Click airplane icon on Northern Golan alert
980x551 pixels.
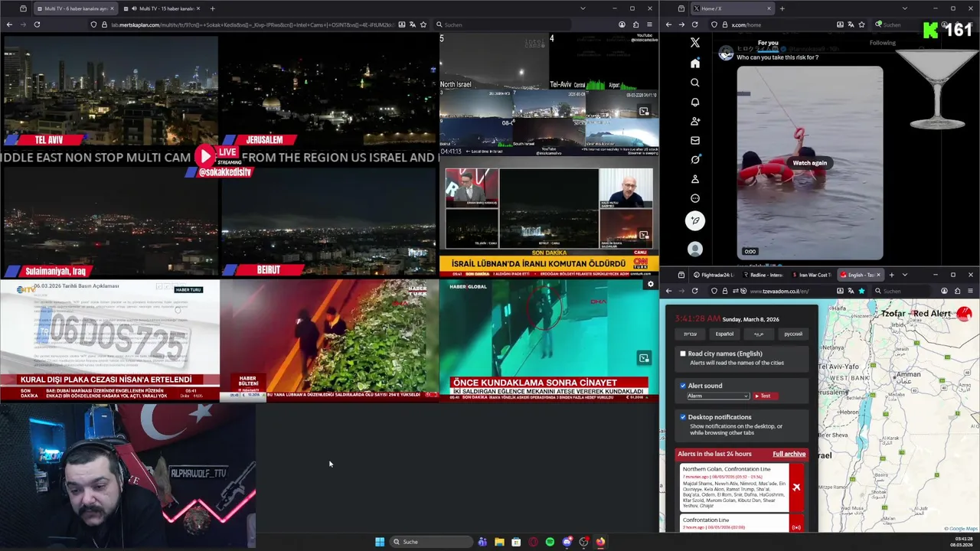pos(796,487)
